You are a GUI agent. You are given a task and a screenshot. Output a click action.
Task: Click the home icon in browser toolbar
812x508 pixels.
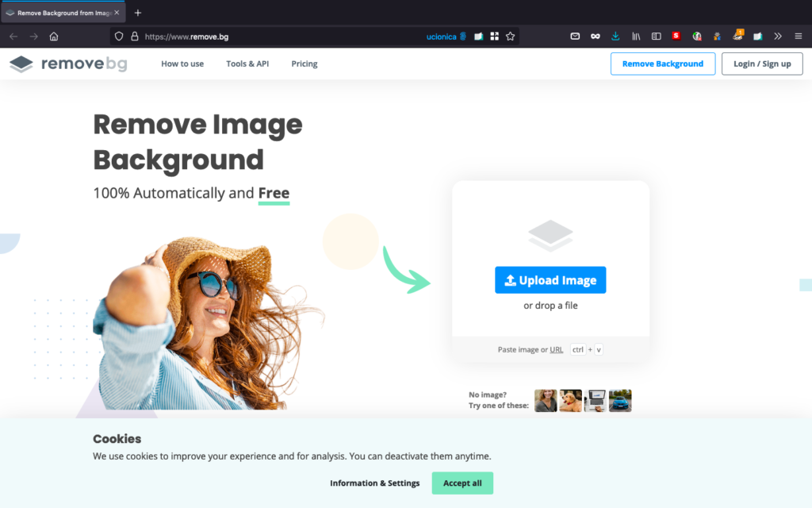[x=54, y=37]
